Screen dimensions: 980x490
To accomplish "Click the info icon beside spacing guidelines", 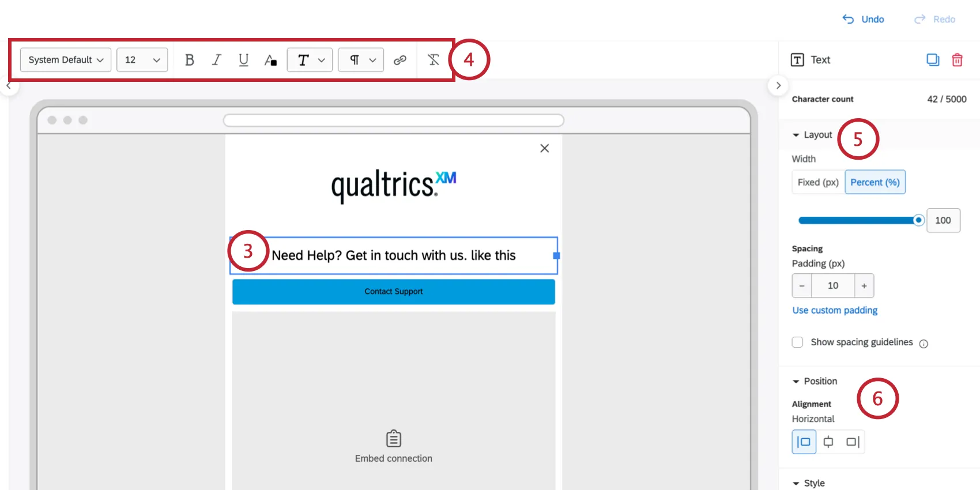I will (924, 344).
